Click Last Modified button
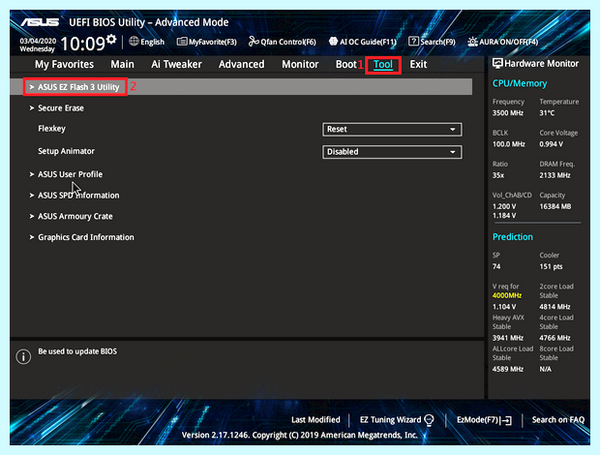The height and width of the screenshot is (455, 600). point(316,420)
